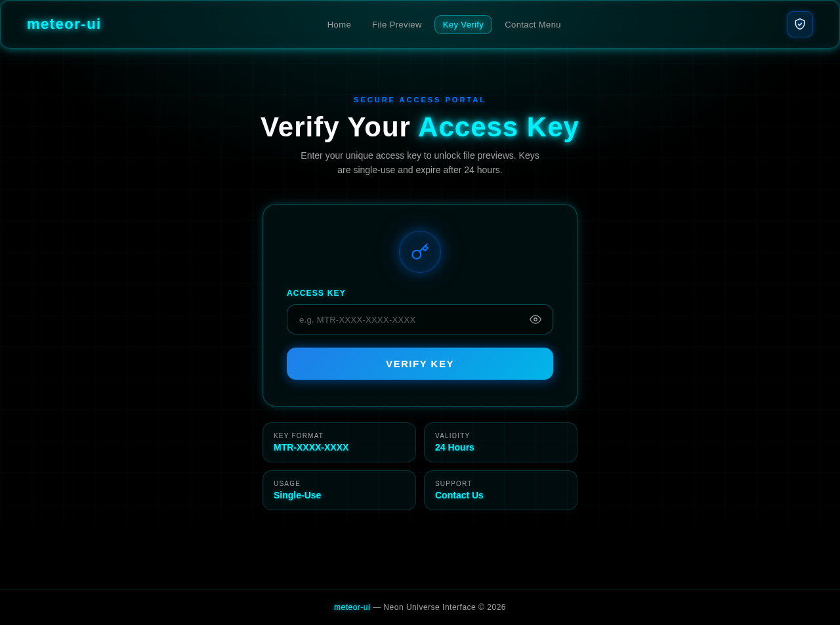Open the Home nav item
The image size is (840, 625).
pyautogui.click(x=339, y=25)
